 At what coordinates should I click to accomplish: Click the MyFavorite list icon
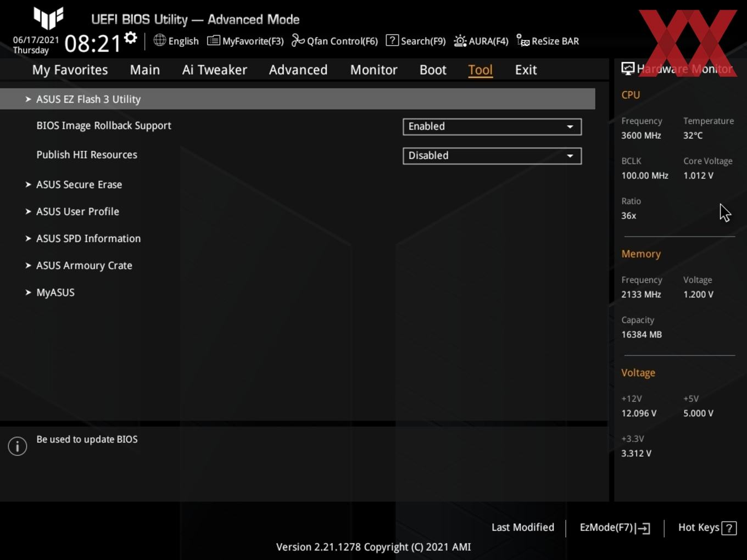[213, 41]
